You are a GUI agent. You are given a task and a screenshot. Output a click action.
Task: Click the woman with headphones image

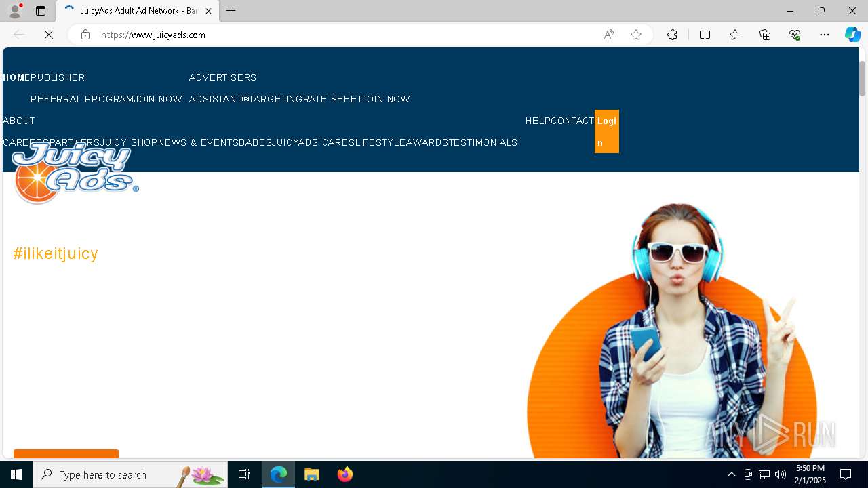point(671,331)
